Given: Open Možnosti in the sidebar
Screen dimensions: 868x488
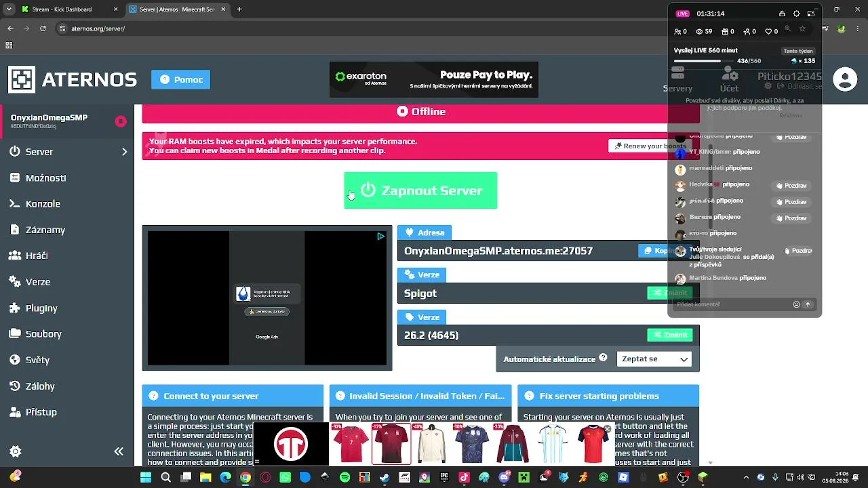Looking at the screenshot, I should pos(45,178).
